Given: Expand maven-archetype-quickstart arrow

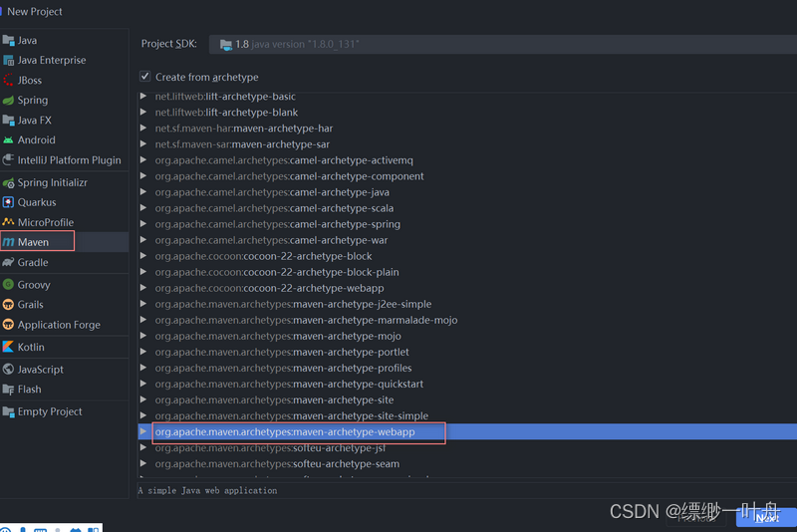Looking at the screenshot, I should point(143,384).
